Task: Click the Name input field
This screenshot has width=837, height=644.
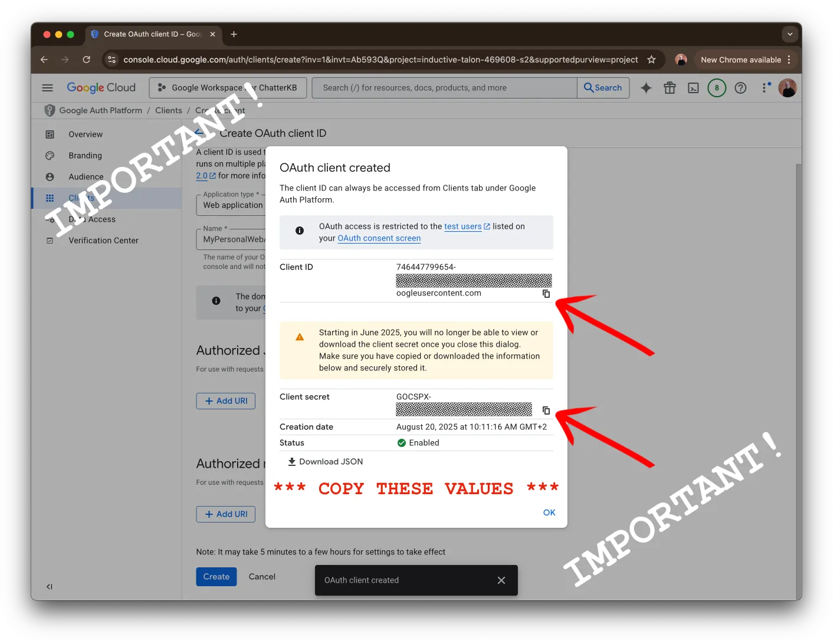Action: (231, 239)
